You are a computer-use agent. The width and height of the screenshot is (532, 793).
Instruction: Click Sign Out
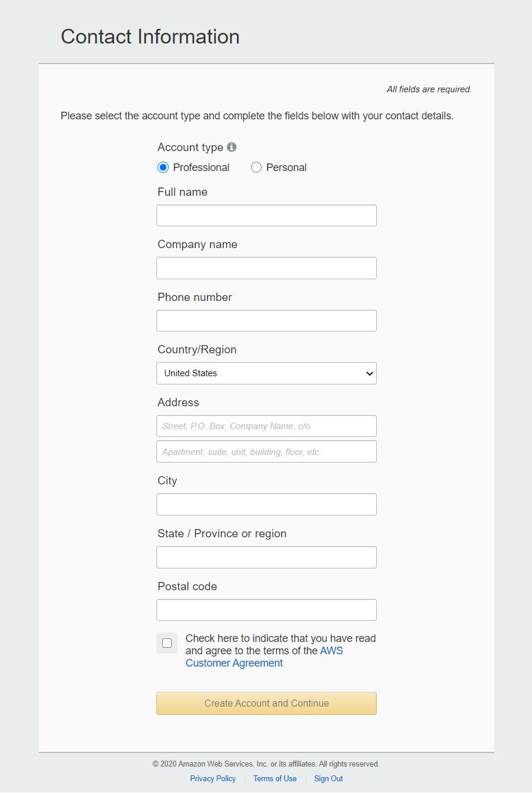328,778
